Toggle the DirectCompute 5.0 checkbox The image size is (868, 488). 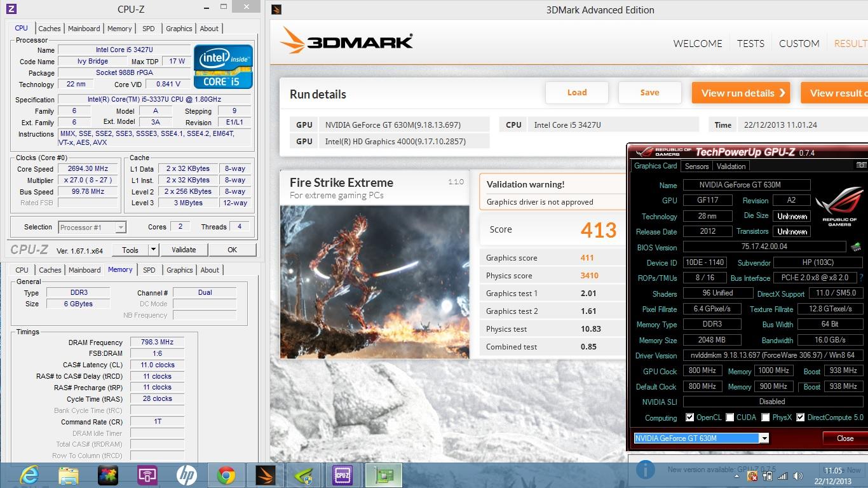801,417
